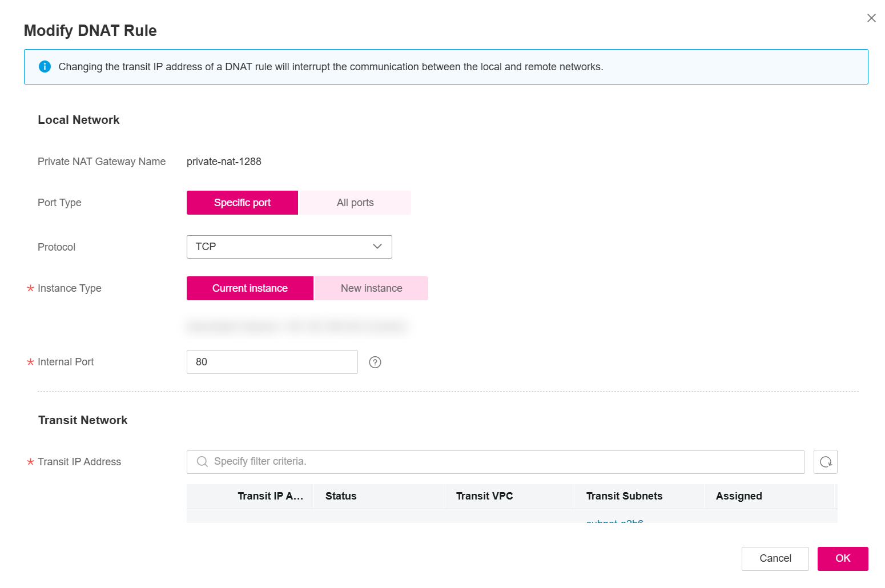Click the Private NAT Gateway Name label
This screenshot has width=885, height=588.
pyautogui.click(x=102, y=162)
